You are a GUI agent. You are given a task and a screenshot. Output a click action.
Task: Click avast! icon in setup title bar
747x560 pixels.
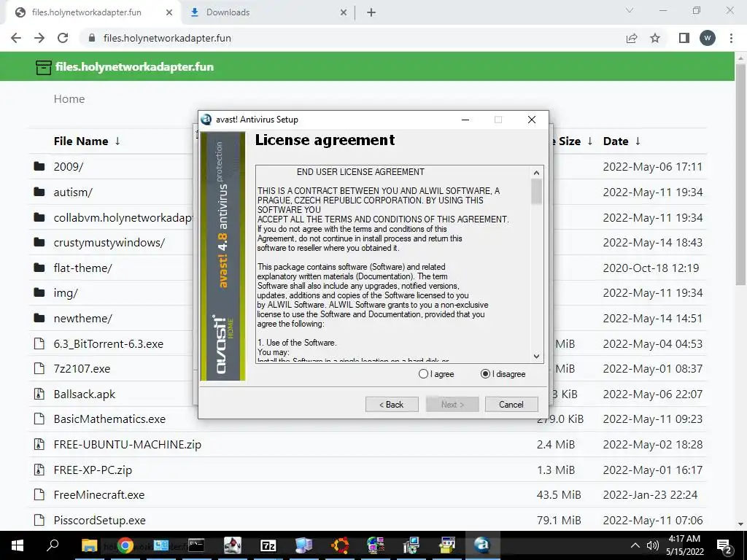pyautogui.click(x=206, y=120)
